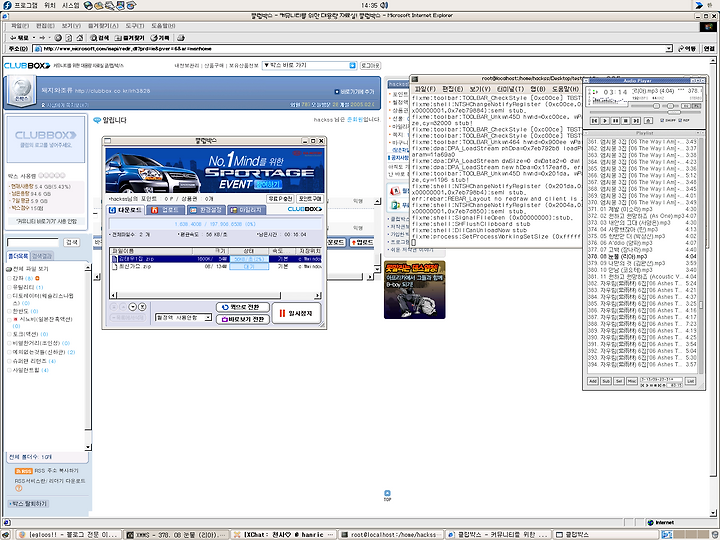Open the IE Search (검색) toolbar button
The image size is (720, 540).
[x=100, y=38]
